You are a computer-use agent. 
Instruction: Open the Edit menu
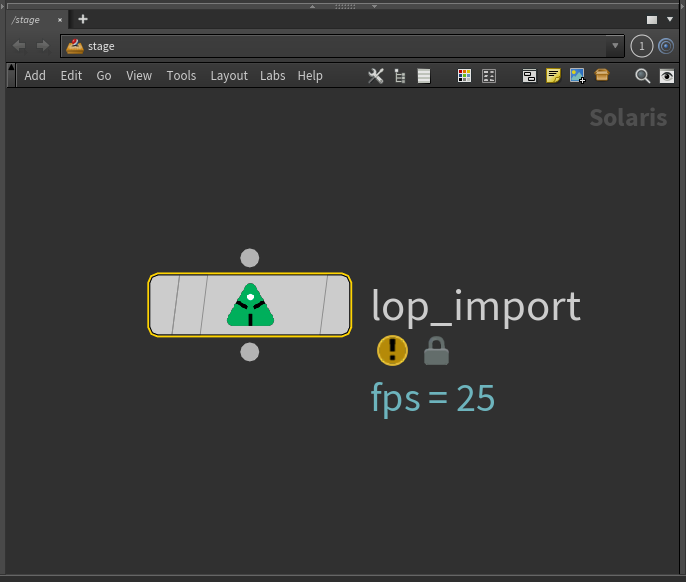click(x=71, y=76)
